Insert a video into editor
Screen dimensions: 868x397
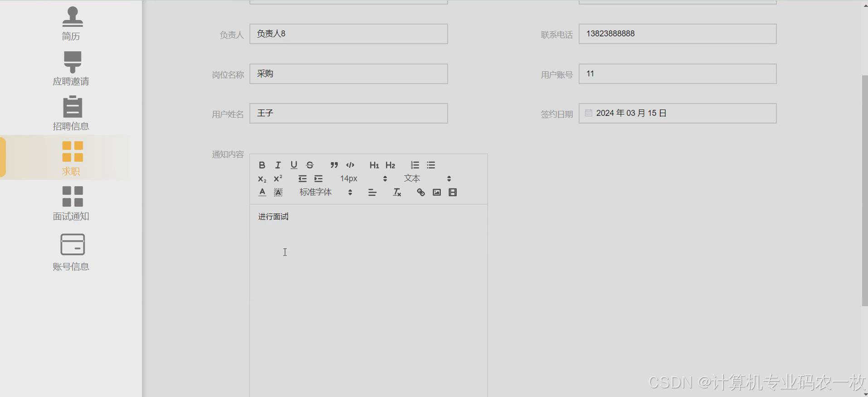click(x=453, y=192)
